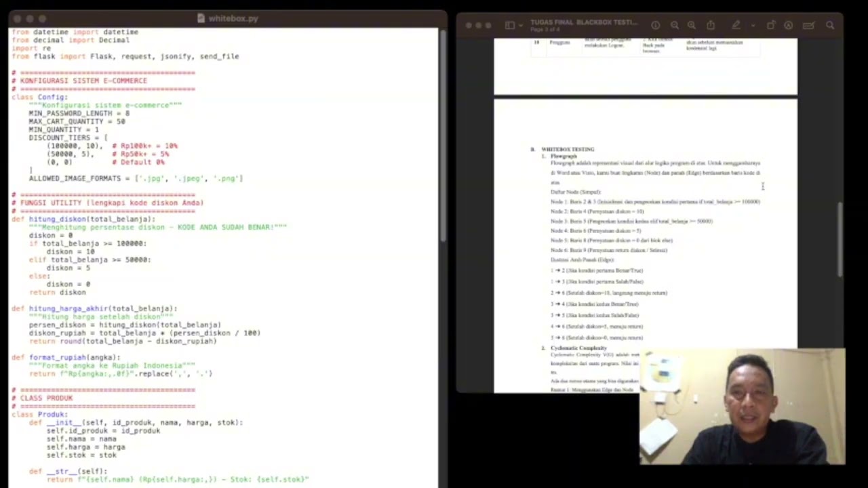Click the "if total_belanja >= 100000:" line
868x488 pixels.
(x=87, y=243)
